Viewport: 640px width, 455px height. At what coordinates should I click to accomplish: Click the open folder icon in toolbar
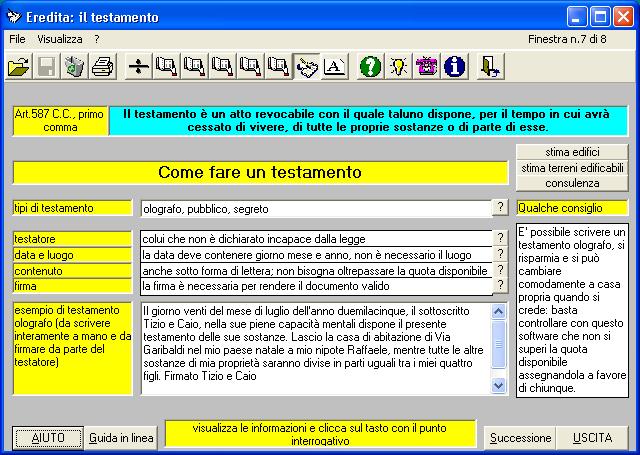click(18, 67)
